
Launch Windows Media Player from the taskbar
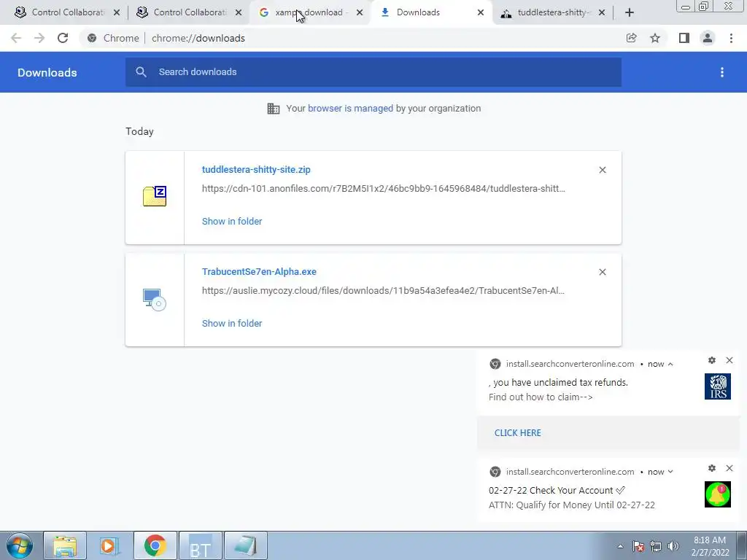[x=110, y=545]
